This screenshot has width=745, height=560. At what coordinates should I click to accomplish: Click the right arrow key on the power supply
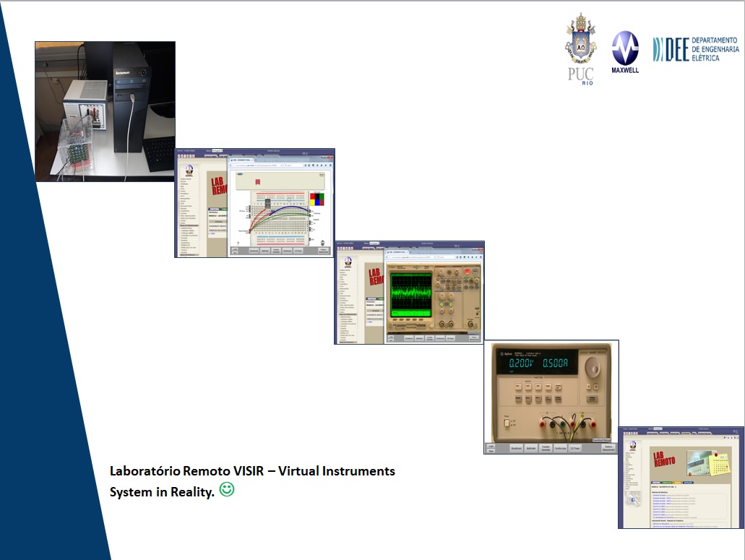[595, 387]
